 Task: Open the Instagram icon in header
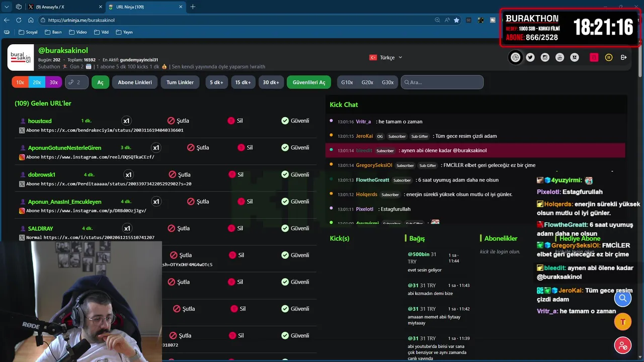pyautogui.click(x=545, y=57)
